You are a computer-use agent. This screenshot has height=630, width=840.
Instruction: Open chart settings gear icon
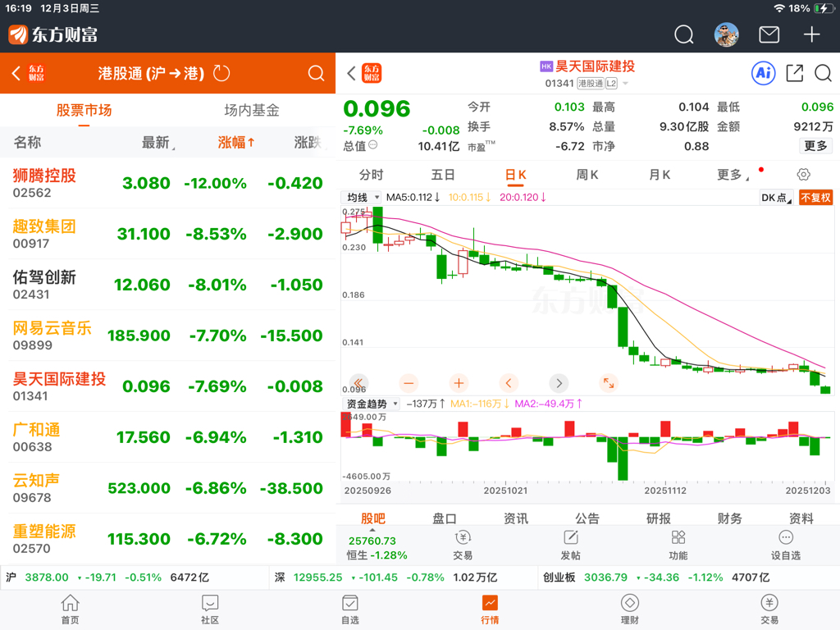coord(804,174)
